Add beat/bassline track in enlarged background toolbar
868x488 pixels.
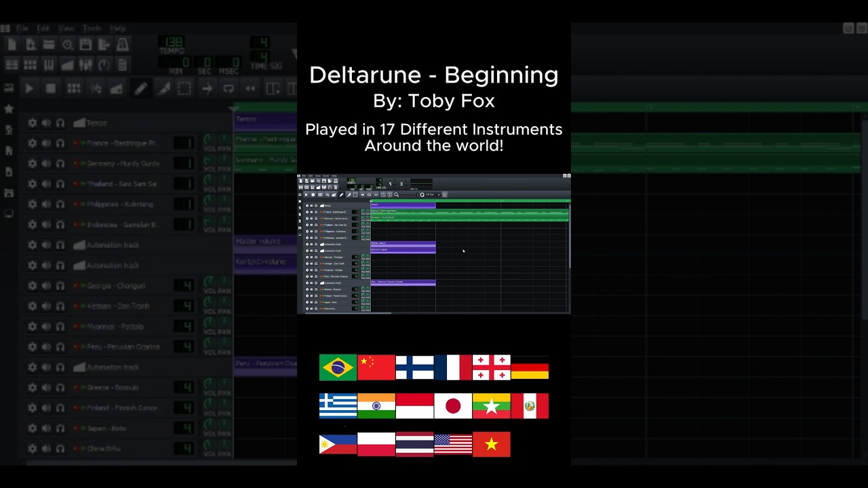tap(74, 89)
